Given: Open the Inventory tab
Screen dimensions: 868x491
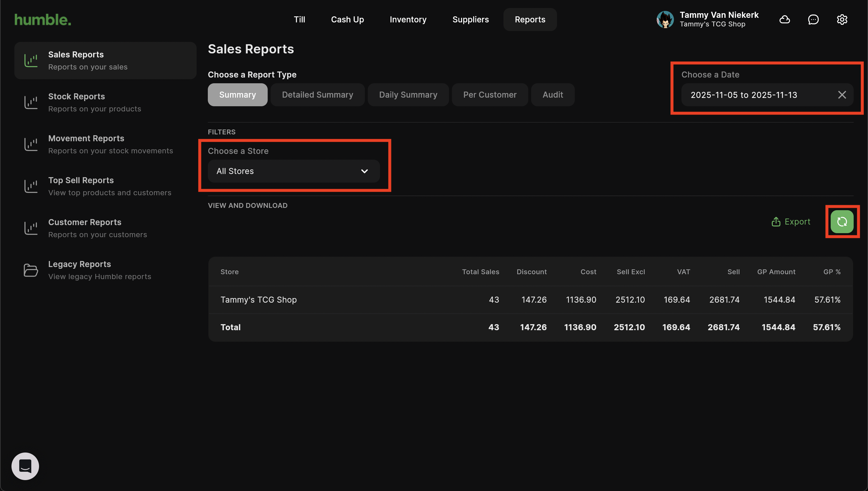Looking at the screenshot, I should tap(408, 20).
